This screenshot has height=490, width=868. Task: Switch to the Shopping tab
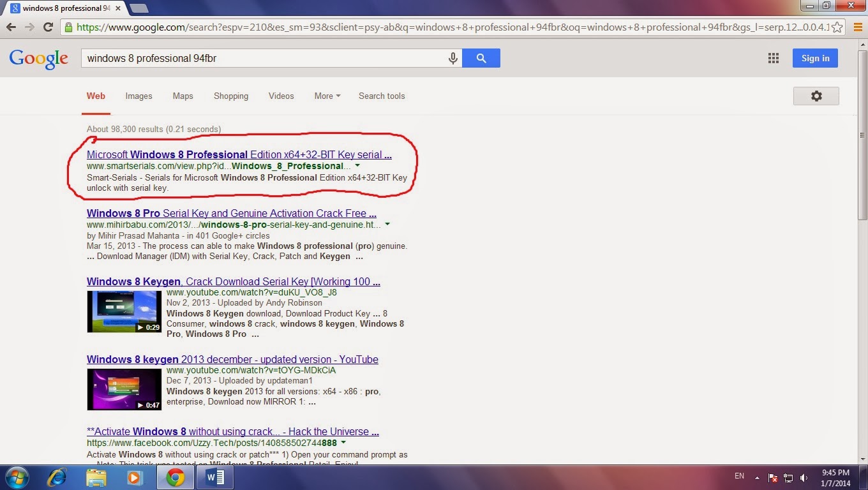coord(231,96)
